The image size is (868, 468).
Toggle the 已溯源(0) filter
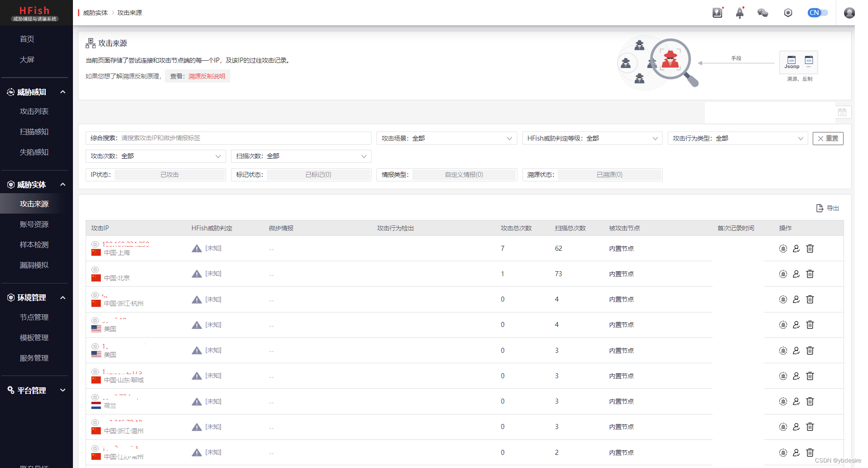[609, 175]
